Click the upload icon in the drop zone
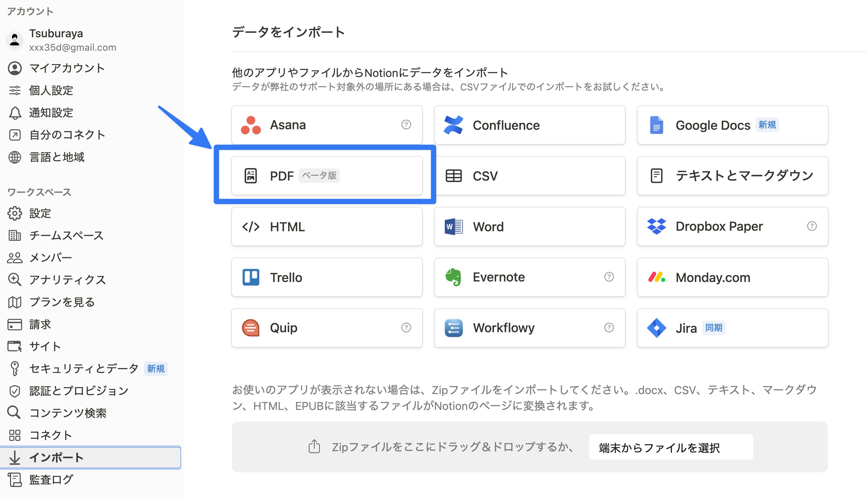Screen dimensions: 868x499 (314, 446)
